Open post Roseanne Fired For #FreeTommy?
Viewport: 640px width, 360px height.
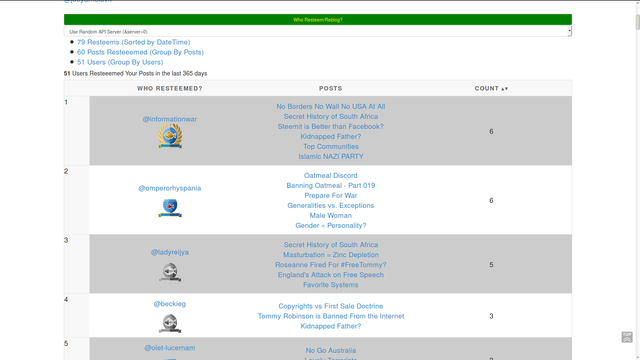tap(331, 265)
